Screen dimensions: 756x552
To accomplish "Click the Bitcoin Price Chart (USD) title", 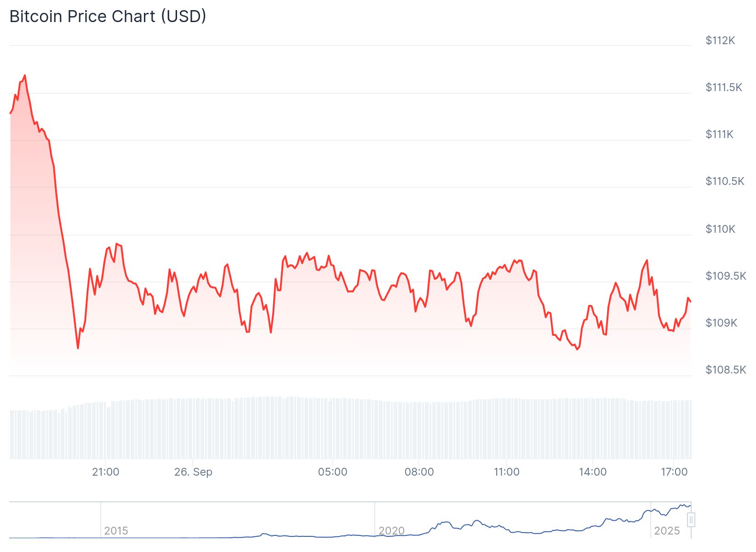I will pyautogui.click(x=108, y=17).
